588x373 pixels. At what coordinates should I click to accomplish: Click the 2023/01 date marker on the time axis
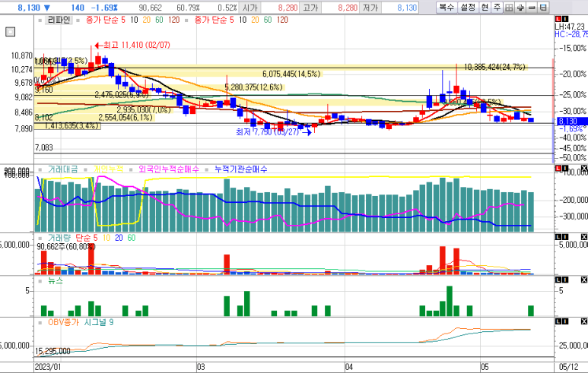coord(48,367)
